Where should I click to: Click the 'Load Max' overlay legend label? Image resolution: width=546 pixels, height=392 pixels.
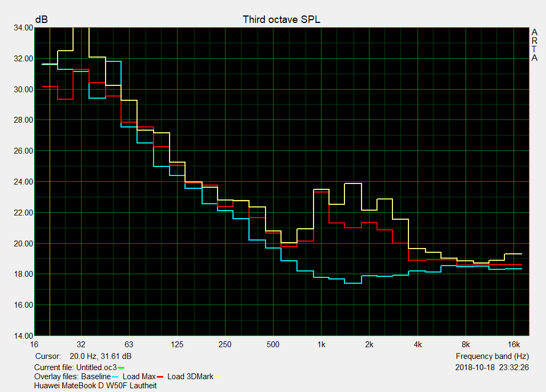point(139,377)
